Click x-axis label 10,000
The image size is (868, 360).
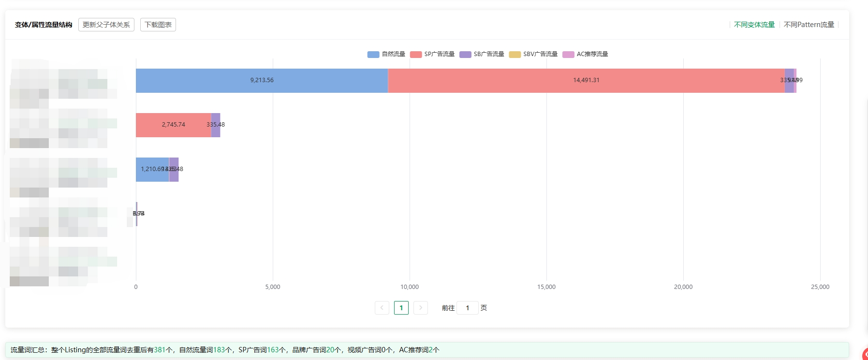point(410,287)
